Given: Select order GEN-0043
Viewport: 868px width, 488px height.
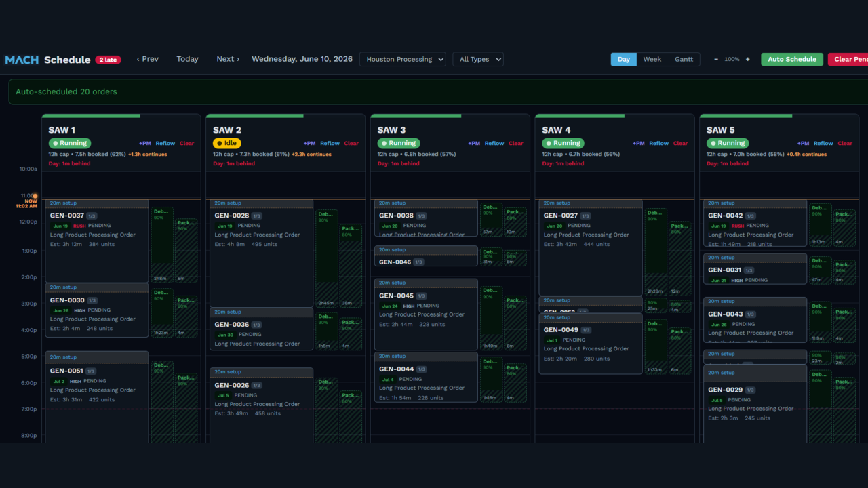Looking at the screenshot, I should click(x=755, y=320).
